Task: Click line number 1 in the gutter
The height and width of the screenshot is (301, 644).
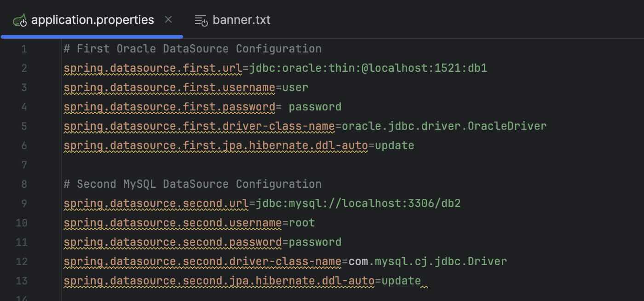Action: pyautogui.click(x=24, y=48)
